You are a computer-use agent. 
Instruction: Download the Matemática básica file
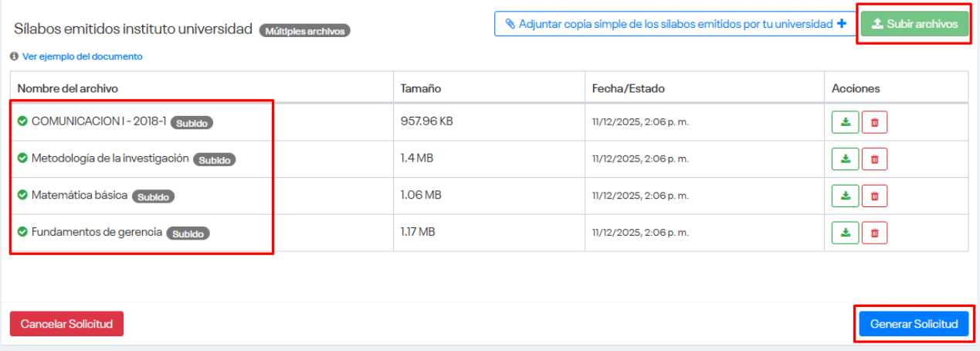click(845, 196)
